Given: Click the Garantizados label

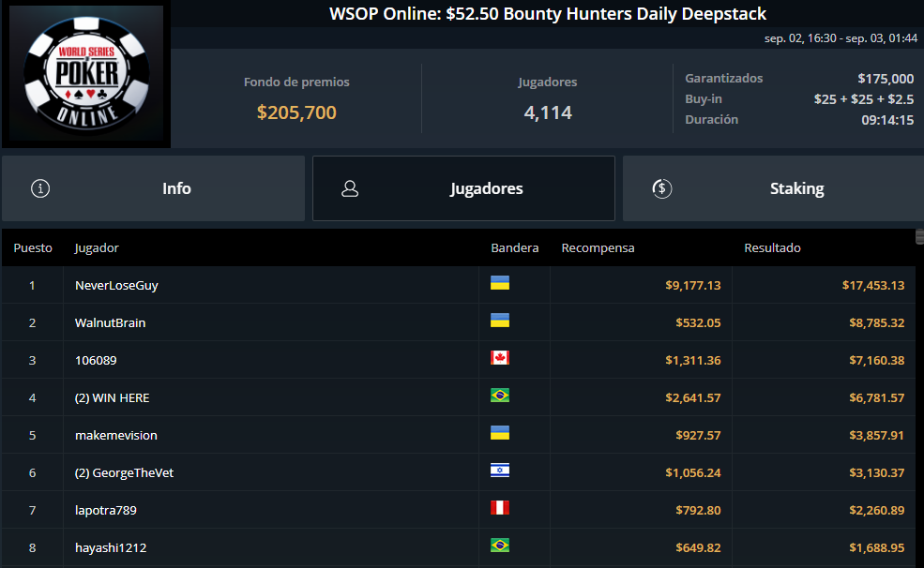Looking at the screenshot, I should (x=723, y=79).
